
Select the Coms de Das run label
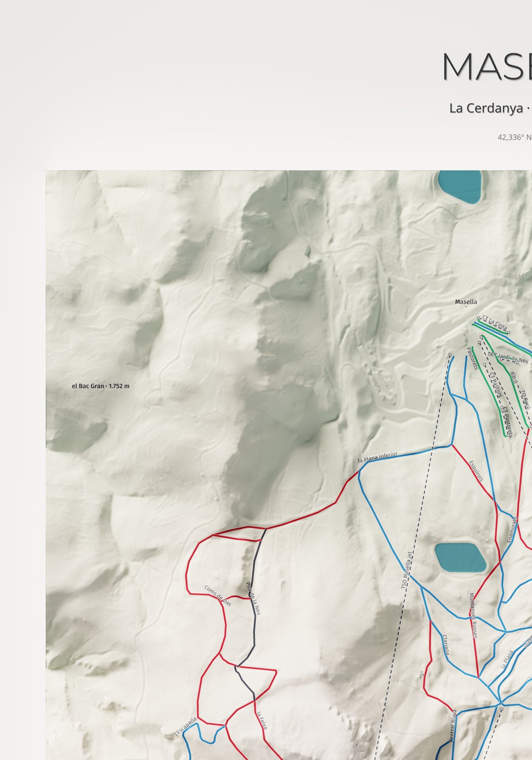click(218, 595)
